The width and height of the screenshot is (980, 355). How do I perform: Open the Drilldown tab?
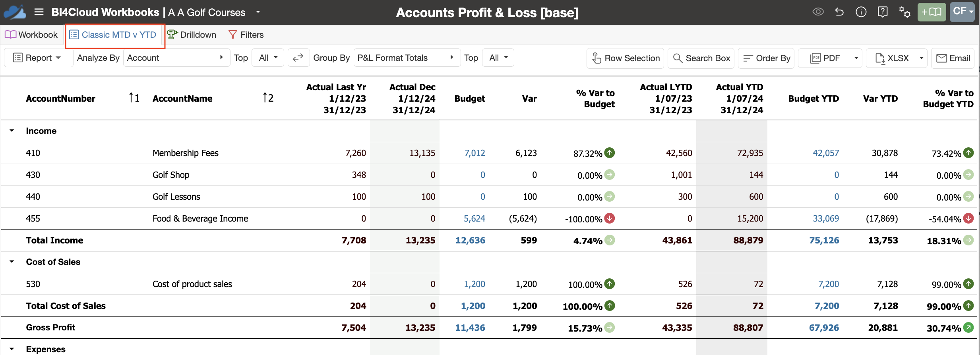click(x=191, y=35)
